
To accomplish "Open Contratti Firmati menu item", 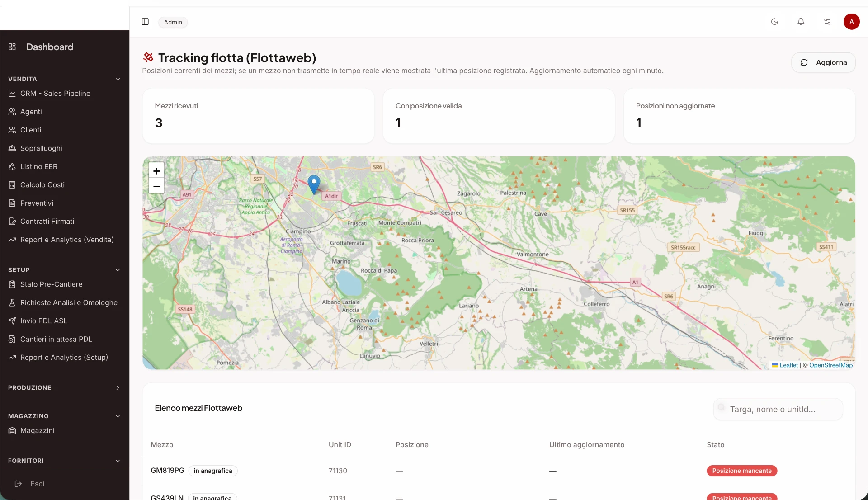I will 47,222.
